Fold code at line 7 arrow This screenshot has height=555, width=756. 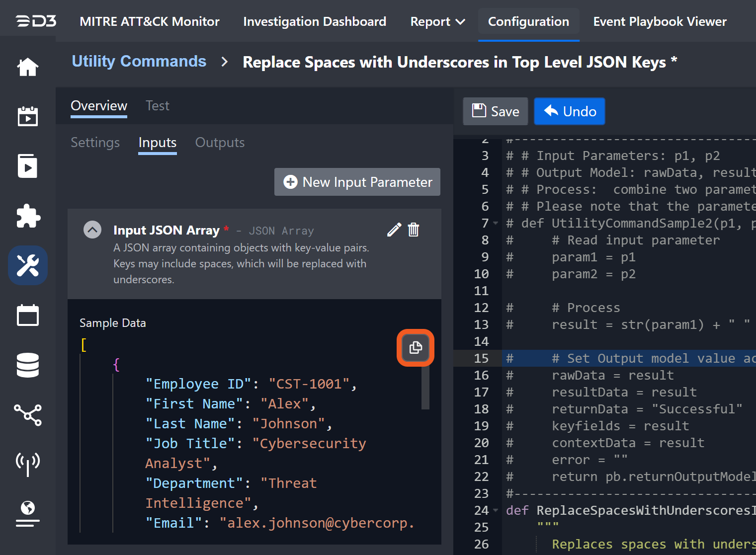496,224
